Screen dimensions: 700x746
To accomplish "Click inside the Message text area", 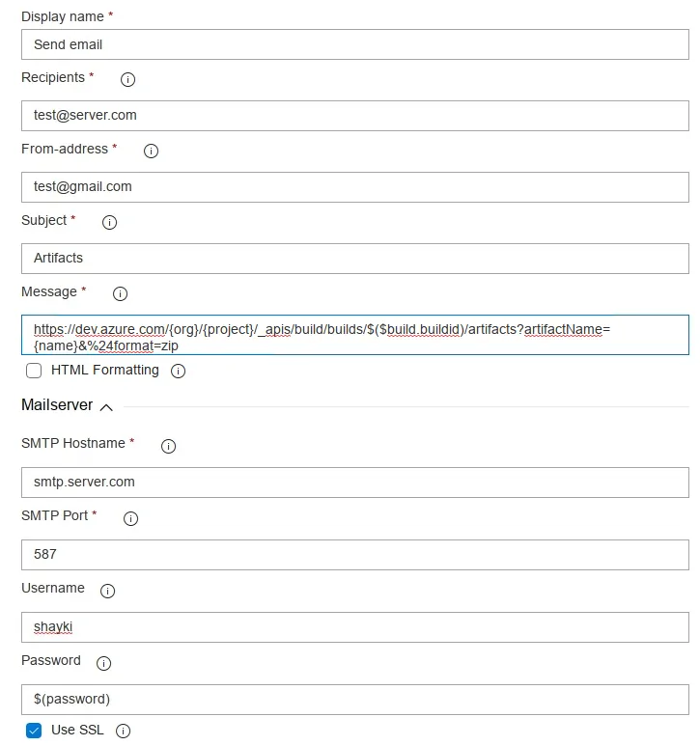I will click(354, 336).
